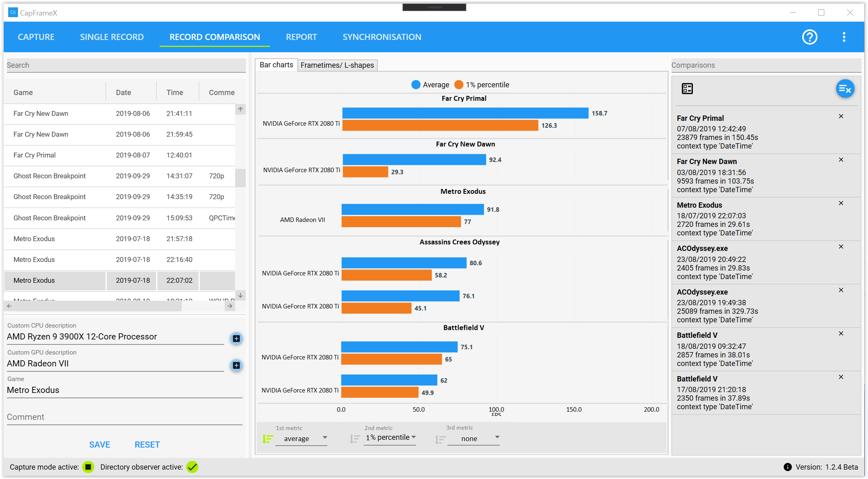Click the Custom CPU description field
This screenshot has width=868, height=479.
point(116,337)
